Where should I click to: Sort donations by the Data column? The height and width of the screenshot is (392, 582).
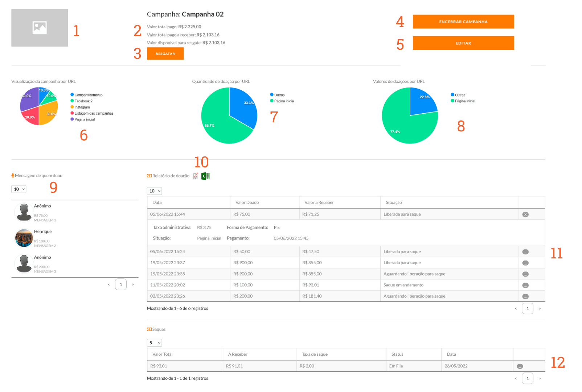[157, 203]
